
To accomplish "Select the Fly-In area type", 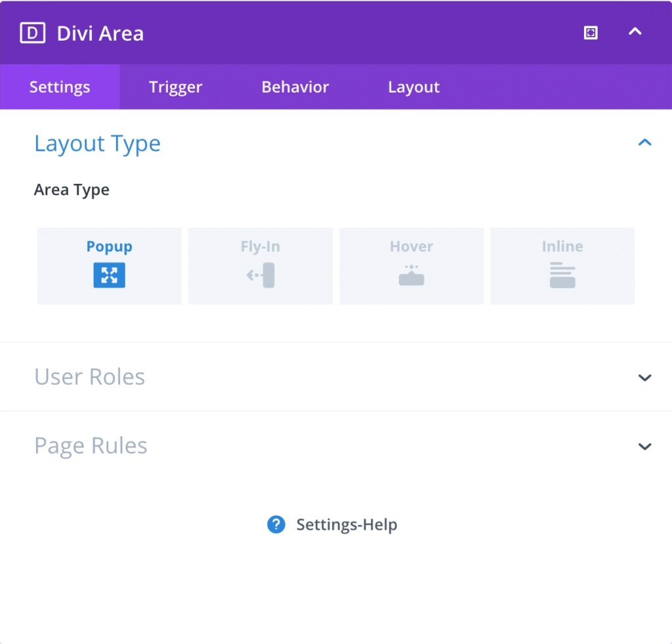I will 260,266.
